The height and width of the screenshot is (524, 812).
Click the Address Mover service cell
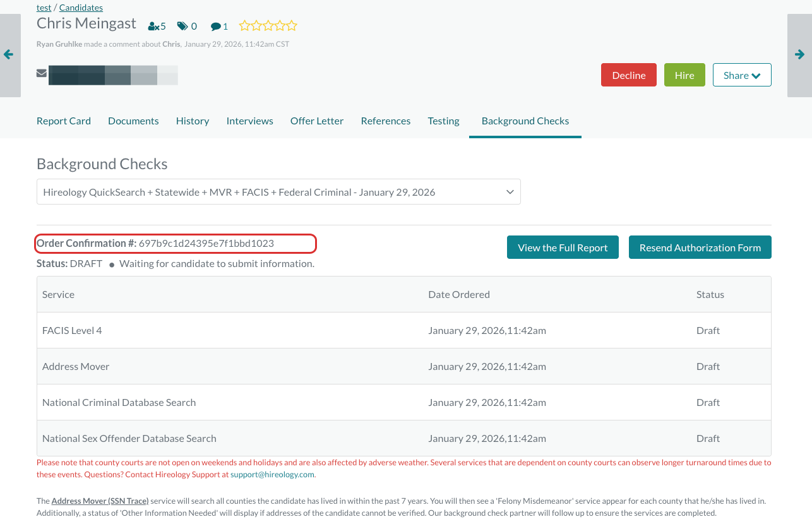76,366
